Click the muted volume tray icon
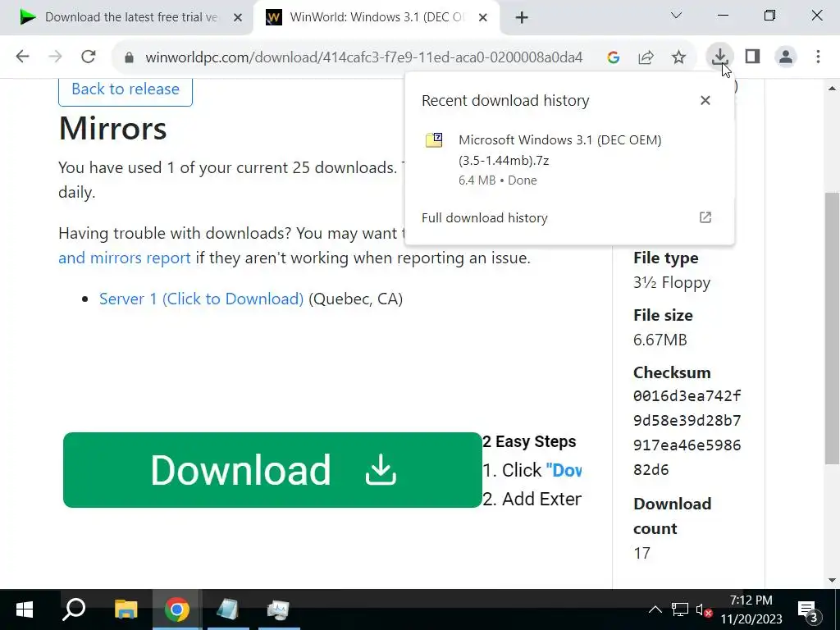The image size is (840, 630). coord(703,609)
